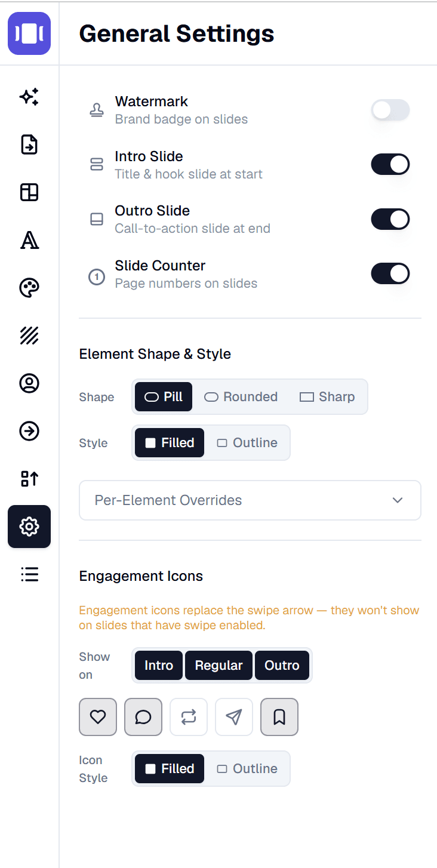Screen dimensions: 437x868
Task: Enable the send engagement icon
Action: tap(234, 717)
